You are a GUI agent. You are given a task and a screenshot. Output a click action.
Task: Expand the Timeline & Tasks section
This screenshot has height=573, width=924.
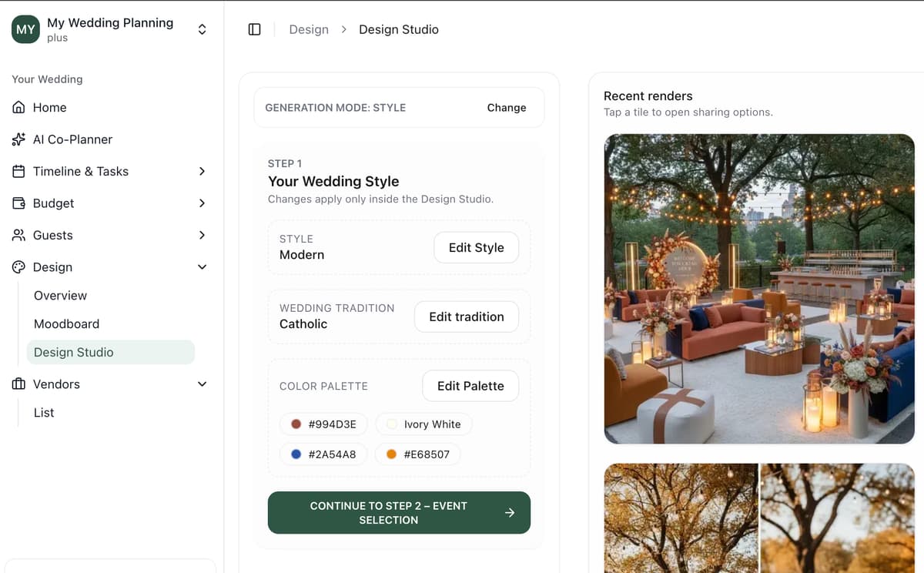coord(202,171)
